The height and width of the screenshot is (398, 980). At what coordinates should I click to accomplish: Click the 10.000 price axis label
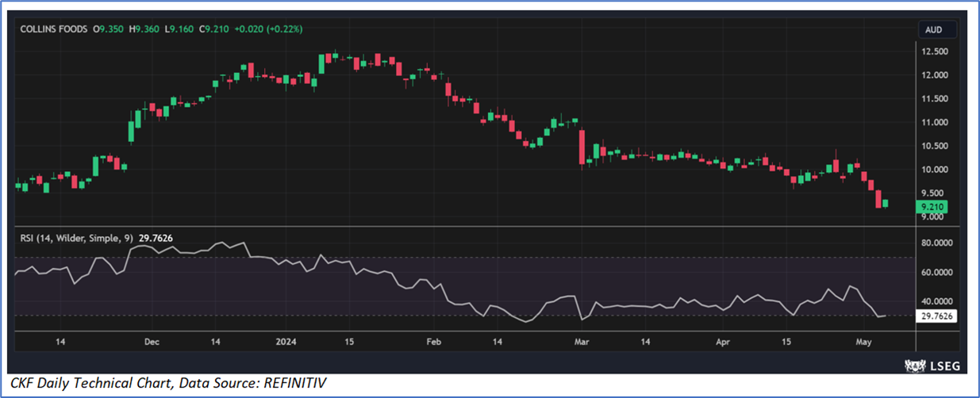(x=935, y=170)
